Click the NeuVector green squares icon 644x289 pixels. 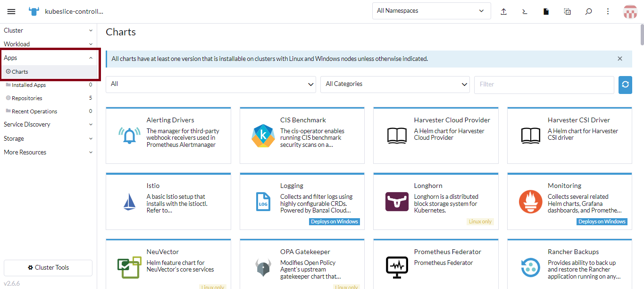[129, 267]
